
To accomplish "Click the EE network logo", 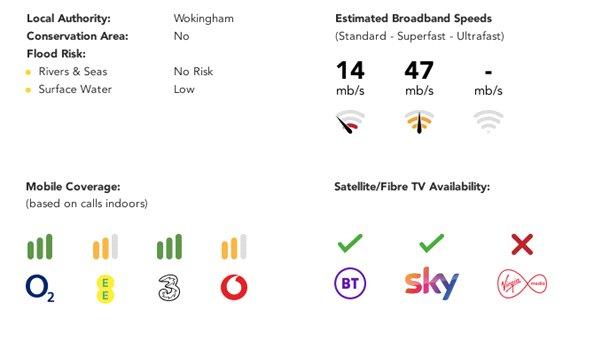I will (x=105, y=288).
